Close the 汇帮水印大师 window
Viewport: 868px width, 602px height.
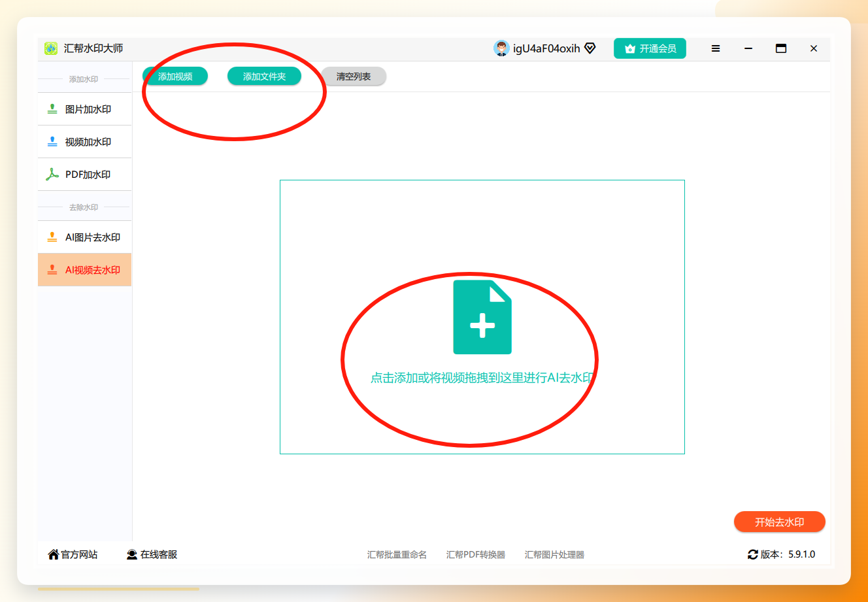tap(814, 48)
